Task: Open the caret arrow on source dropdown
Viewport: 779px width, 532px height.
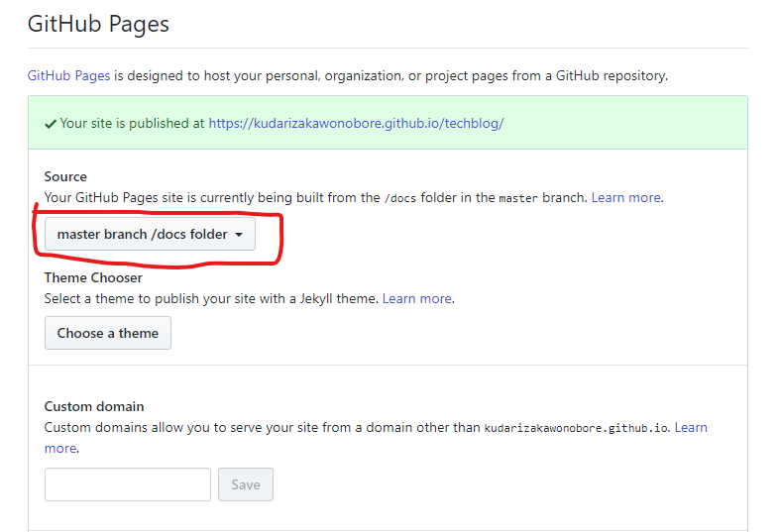Action: (x=239, y=235)
